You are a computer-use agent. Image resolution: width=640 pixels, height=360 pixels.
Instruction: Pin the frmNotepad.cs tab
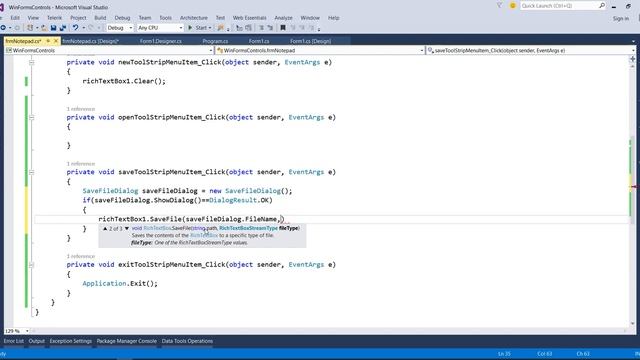point(48,41)
